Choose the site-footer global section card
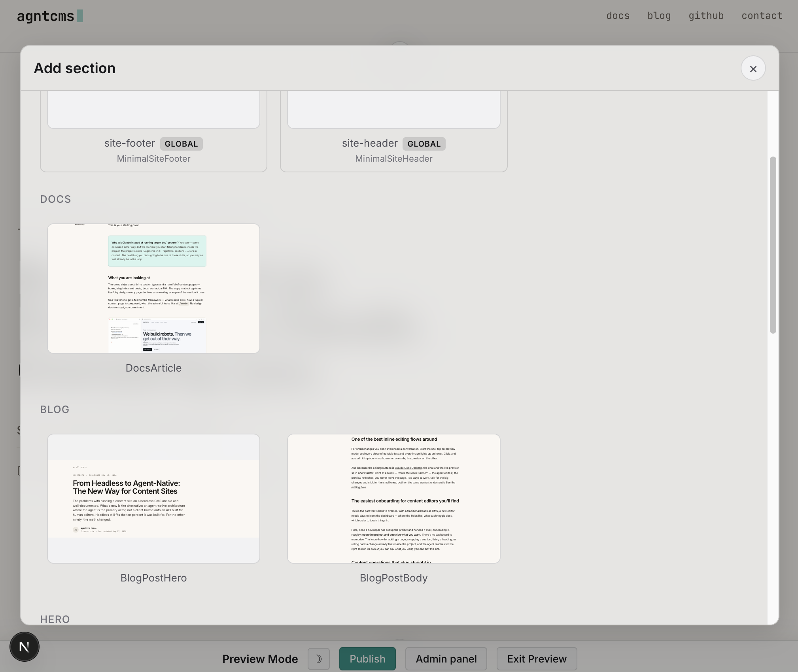 (153, 131)
